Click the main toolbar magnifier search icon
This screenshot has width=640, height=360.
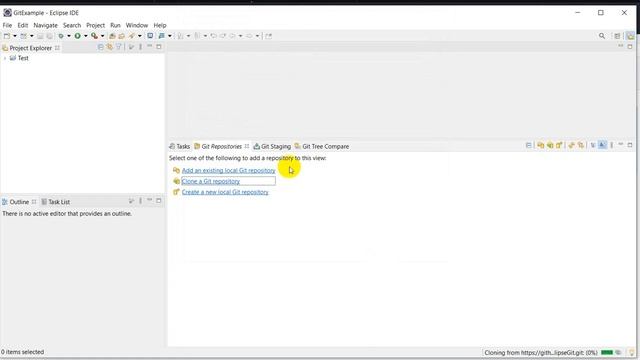click(x=602, y=36)
